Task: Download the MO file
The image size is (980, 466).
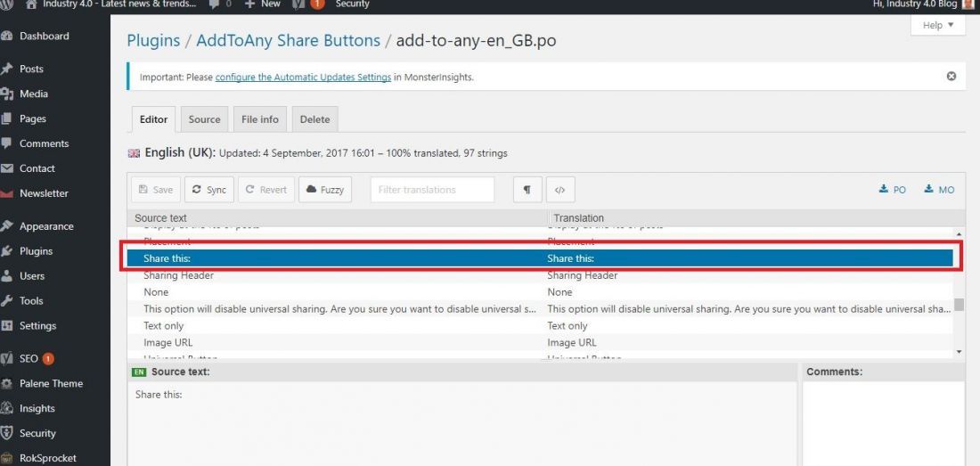Action: (939, 189)
